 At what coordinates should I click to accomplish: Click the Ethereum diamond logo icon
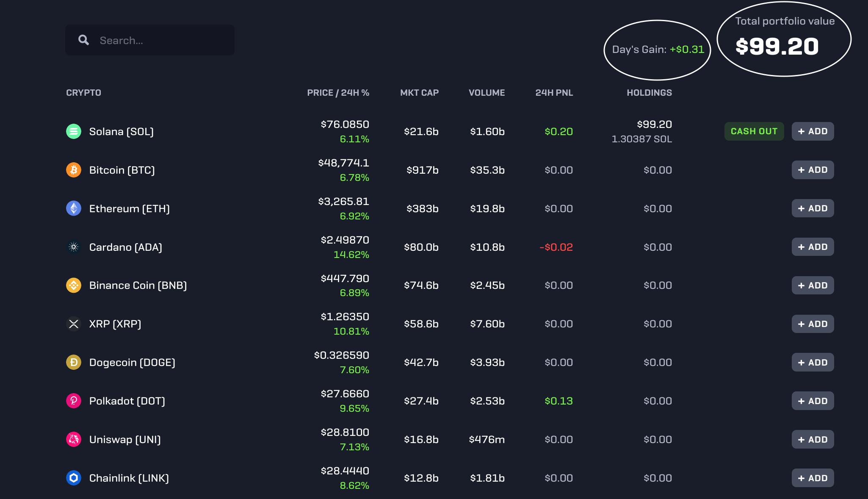(74, 208)
